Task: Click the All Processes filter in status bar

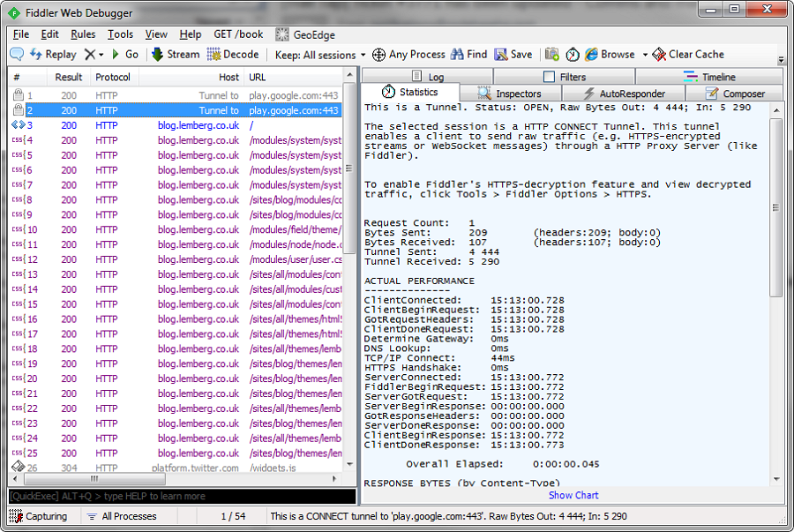Action: 122,516
